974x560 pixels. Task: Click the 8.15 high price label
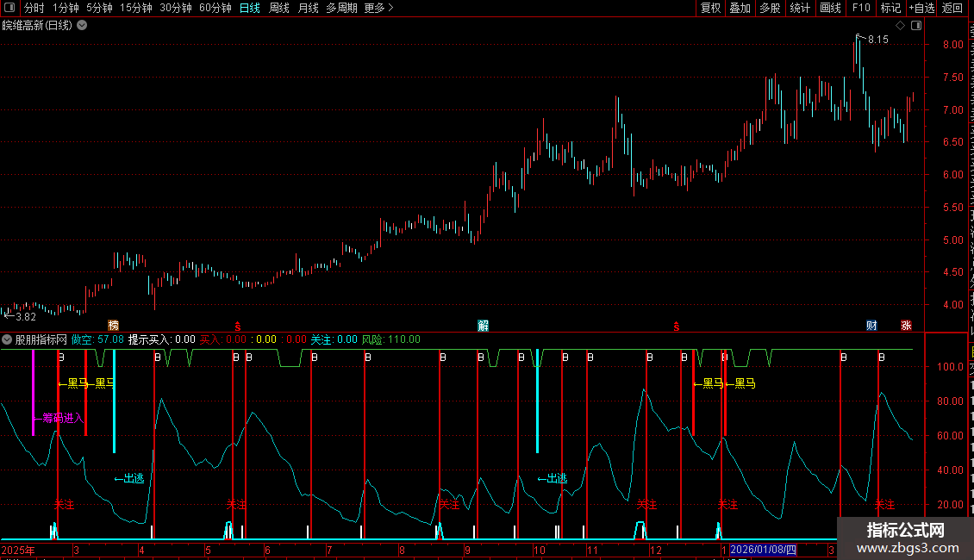click(x=877, y=40)
